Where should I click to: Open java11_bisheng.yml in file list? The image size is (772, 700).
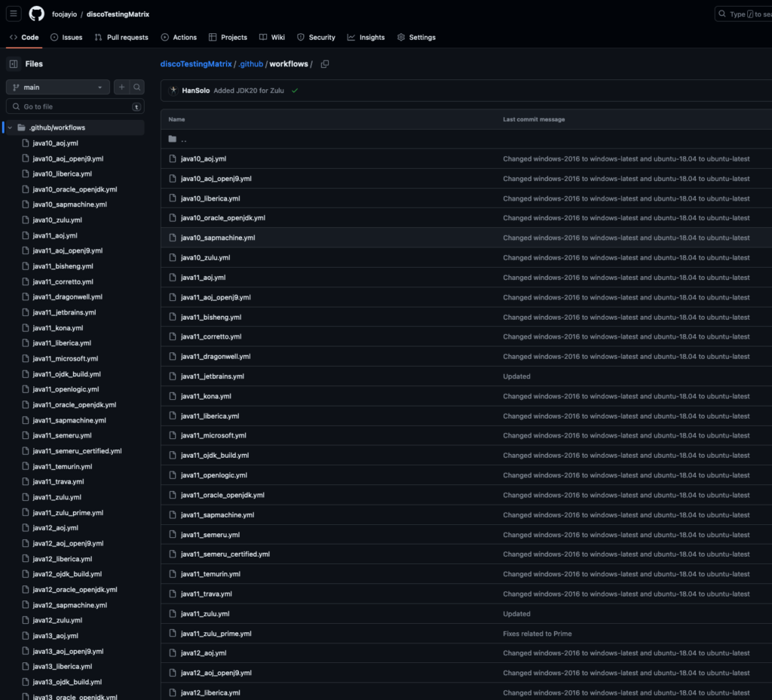pos(211,318)
